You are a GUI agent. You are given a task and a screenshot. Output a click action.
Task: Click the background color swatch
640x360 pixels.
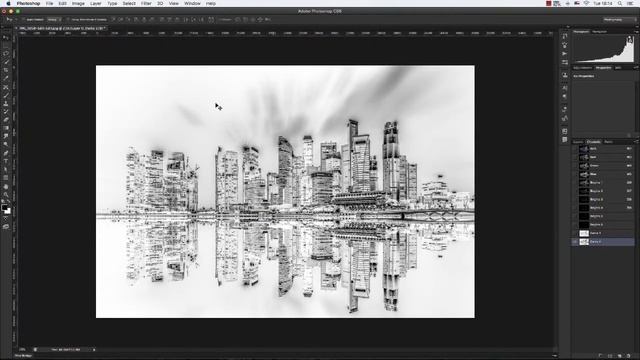click(8, 211)
